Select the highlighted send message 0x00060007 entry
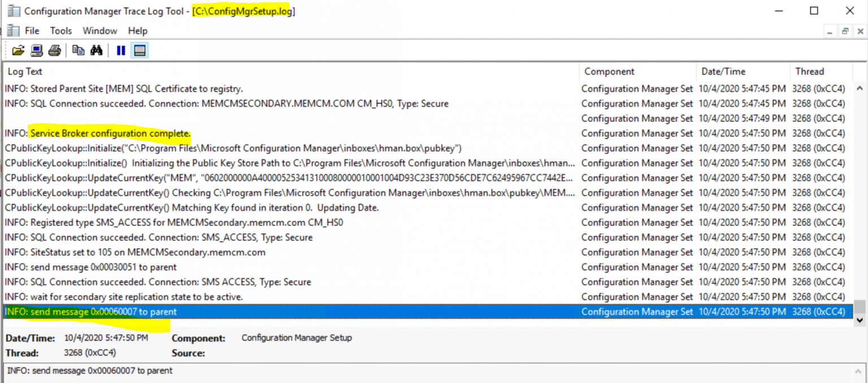 point(226,311)
